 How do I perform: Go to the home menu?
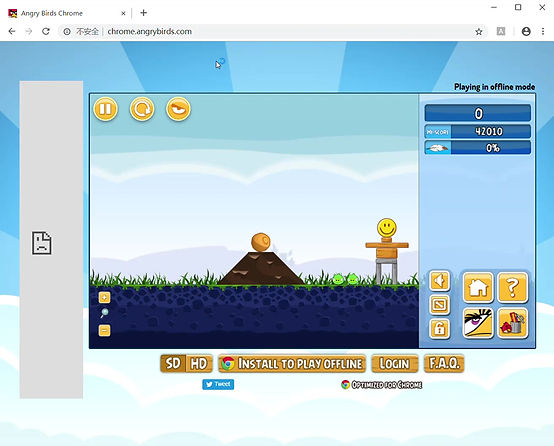pos(478,287)
